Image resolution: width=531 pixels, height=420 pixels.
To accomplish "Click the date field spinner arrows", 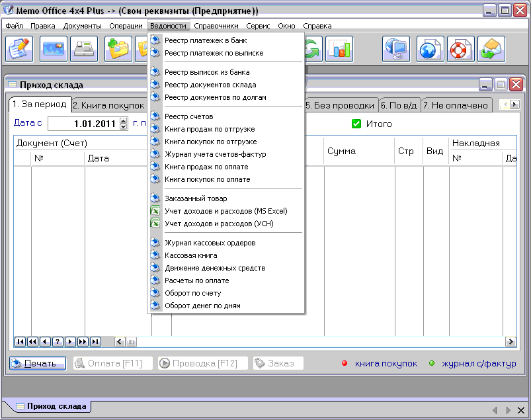I will coord(124,124).
